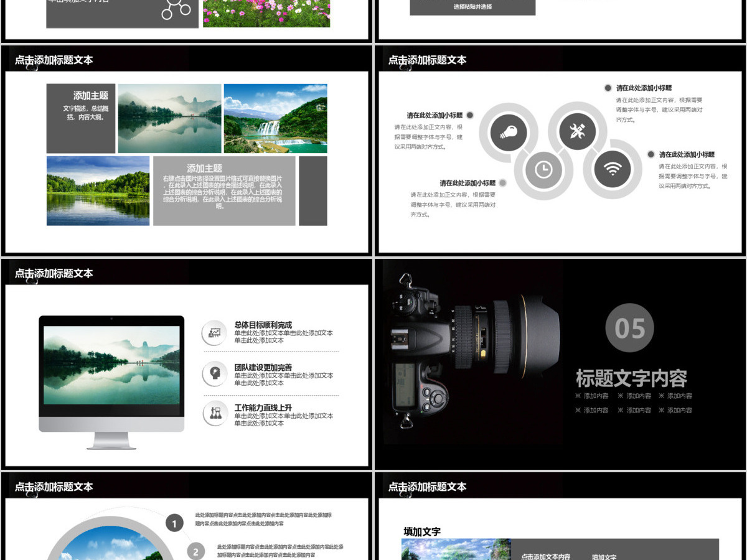Screen dimensions: 747x560
Task: Click the waterfall landscape photo
Action: click(275, 118)
